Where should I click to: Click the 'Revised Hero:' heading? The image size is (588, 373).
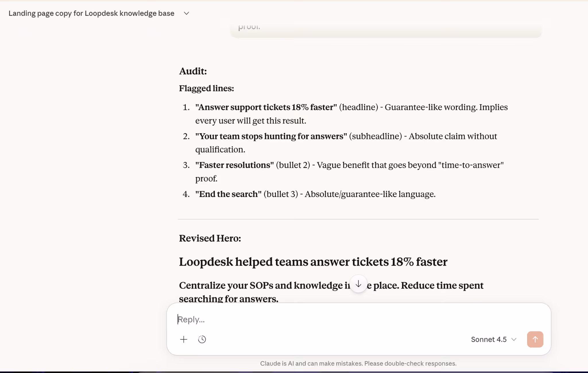point(210,238)
